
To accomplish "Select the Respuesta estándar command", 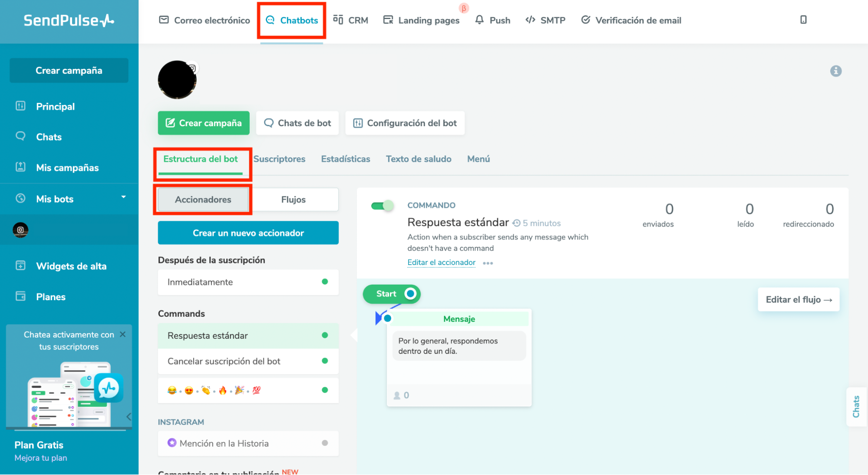I will [x=248, y=335].
